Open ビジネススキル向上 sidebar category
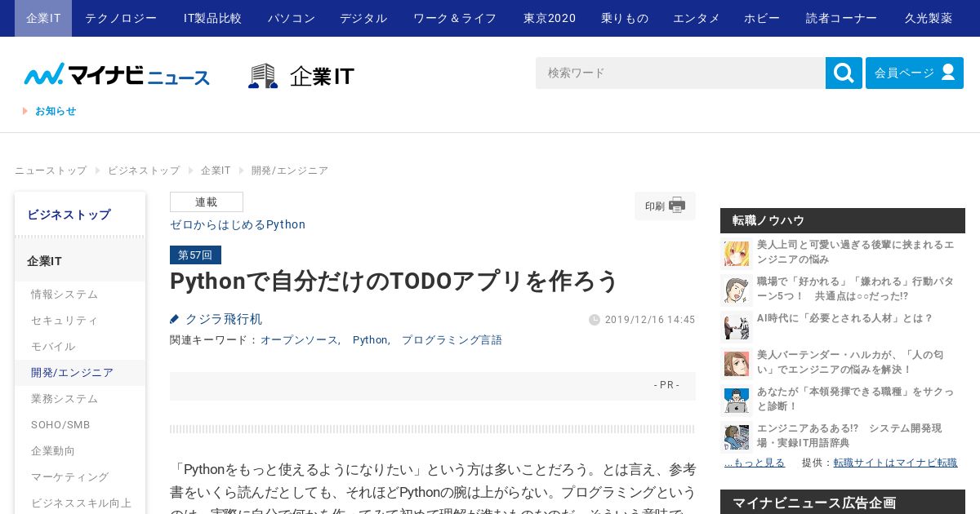The height and width of the screenshot is (514, 980). point(80,503)
